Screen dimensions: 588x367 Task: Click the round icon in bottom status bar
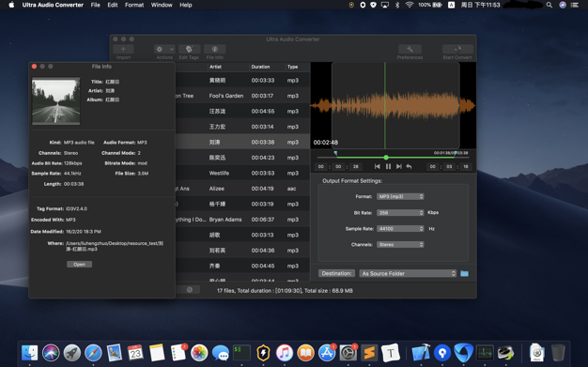tap(190, 290)
